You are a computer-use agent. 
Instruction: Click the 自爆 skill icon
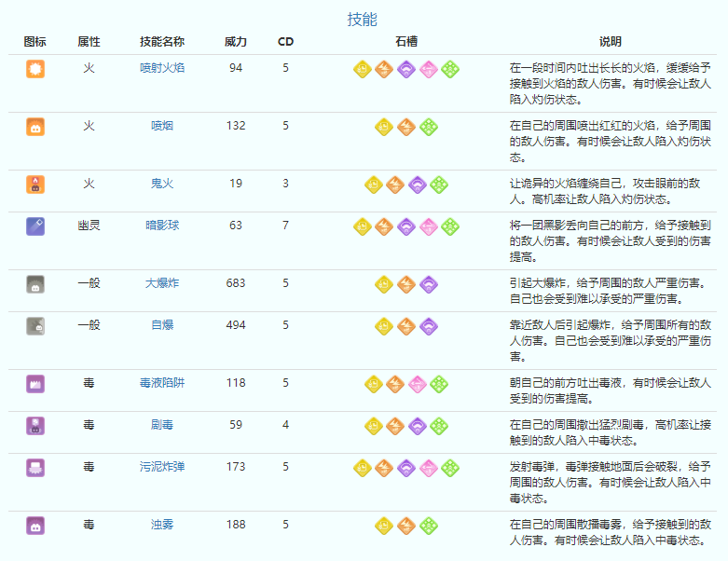(35, 325)
